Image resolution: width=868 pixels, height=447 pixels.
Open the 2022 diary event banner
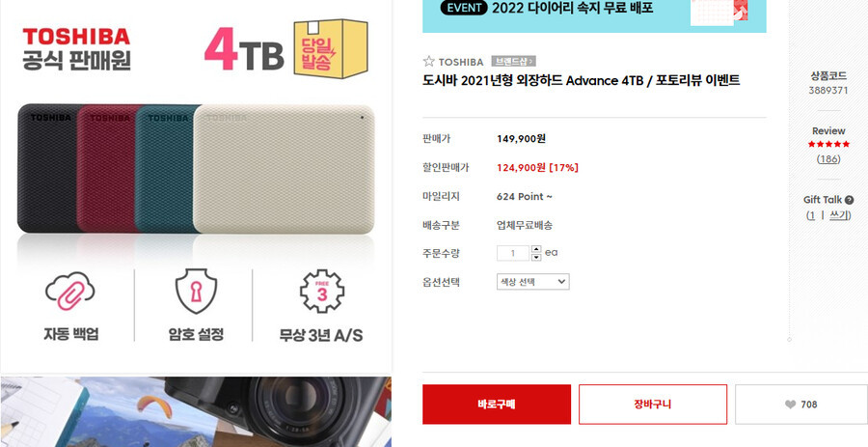594,16
